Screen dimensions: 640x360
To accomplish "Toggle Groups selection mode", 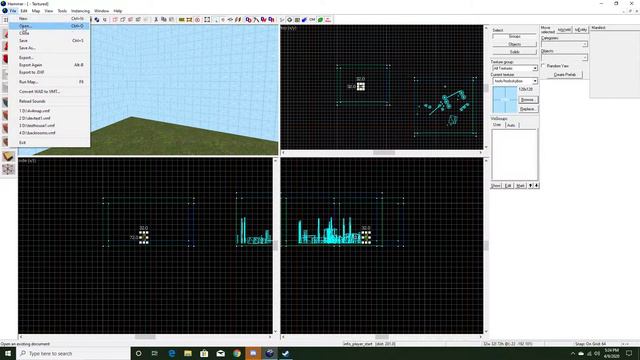I will (x=514, y=37).
